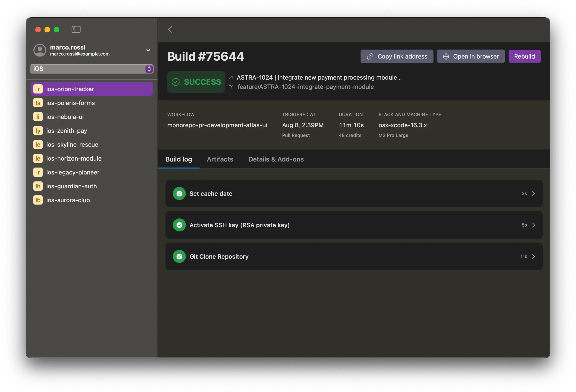Open the iOS platform selector
The image size is (576, 392).
pyautogui.click(x=92, y=69)
